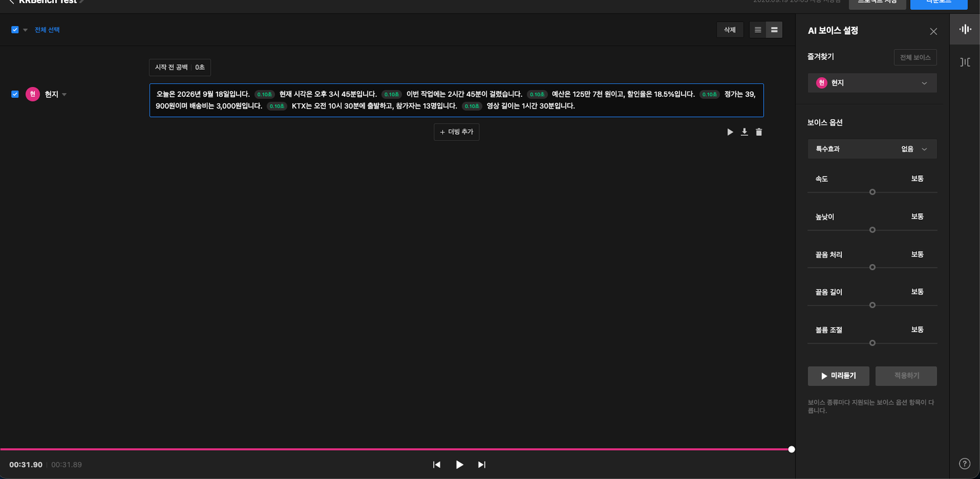Start playback from the bottom bar
The width and height of the screenshot is (980, 479).
[x=459, y=464]
